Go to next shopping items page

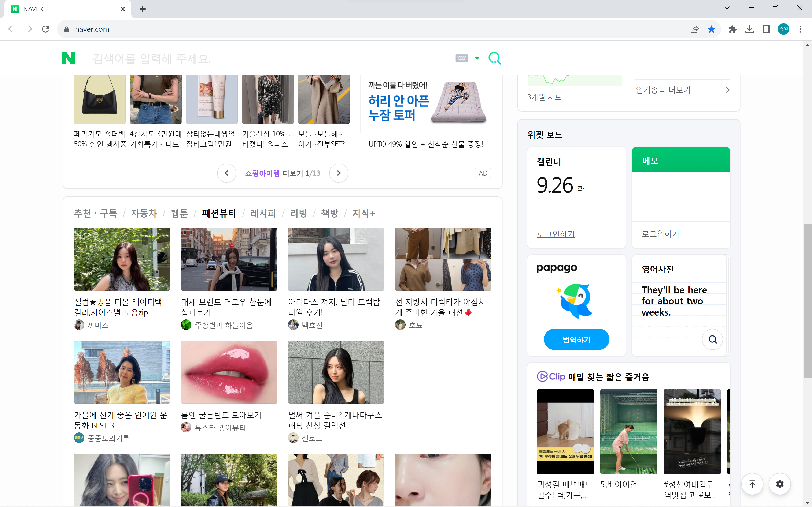pos(339,173)
